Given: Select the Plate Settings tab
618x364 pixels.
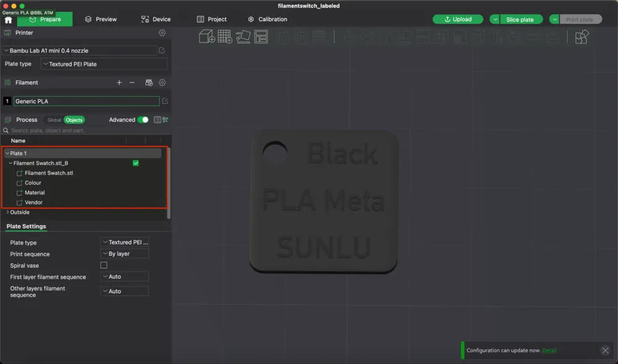Looking at the screenshot, I should point(26,226).
